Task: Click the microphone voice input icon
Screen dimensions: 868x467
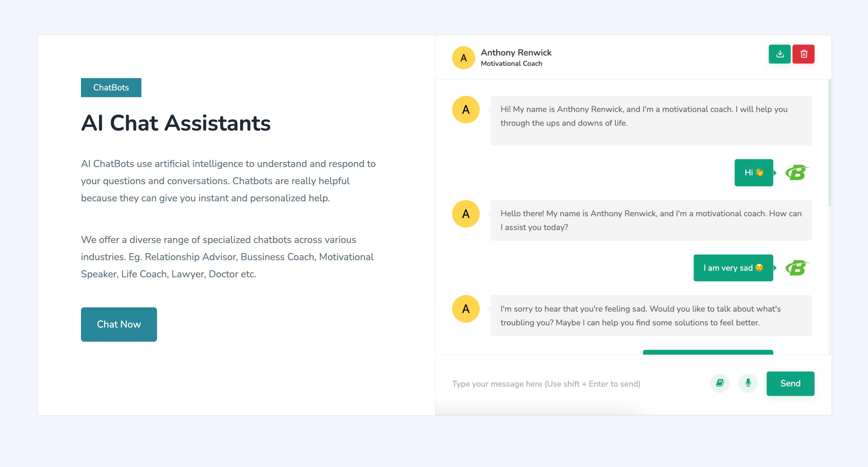Action: [x=748, y=383]
